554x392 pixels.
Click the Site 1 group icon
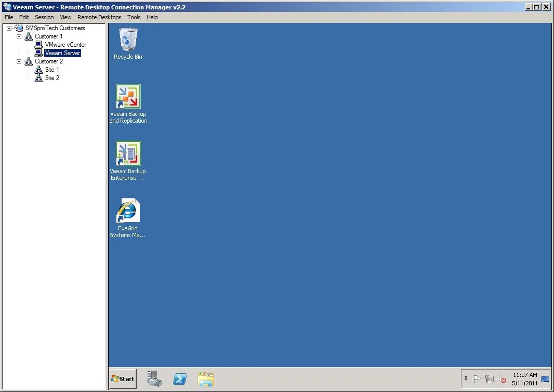(38, 70)
